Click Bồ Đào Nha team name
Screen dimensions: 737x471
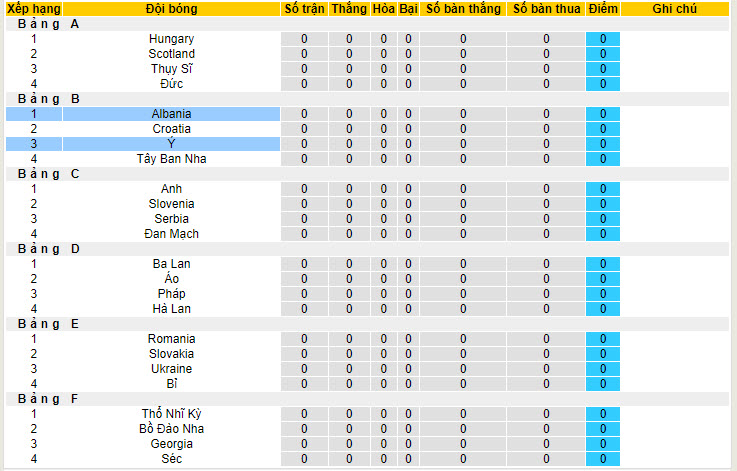(171, 429)
